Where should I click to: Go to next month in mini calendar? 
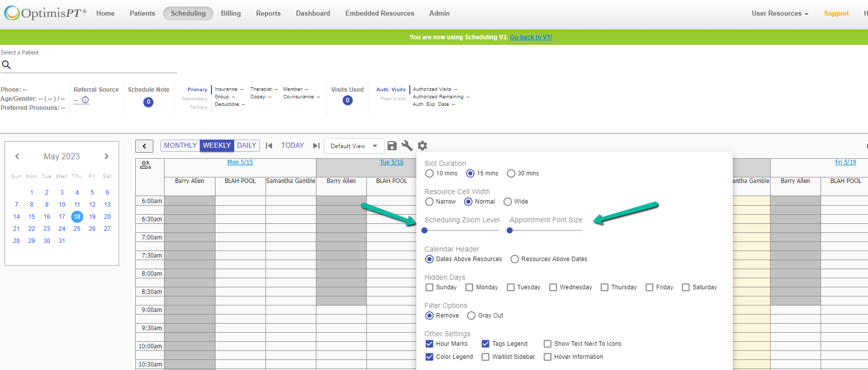tap(106, 156)
